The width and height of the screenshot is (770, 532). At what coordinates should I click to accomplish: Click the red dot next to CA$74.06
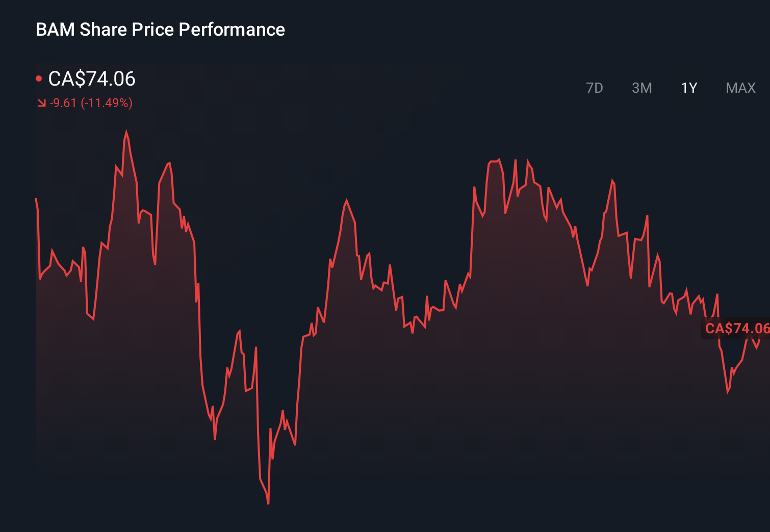coord(39,77)
